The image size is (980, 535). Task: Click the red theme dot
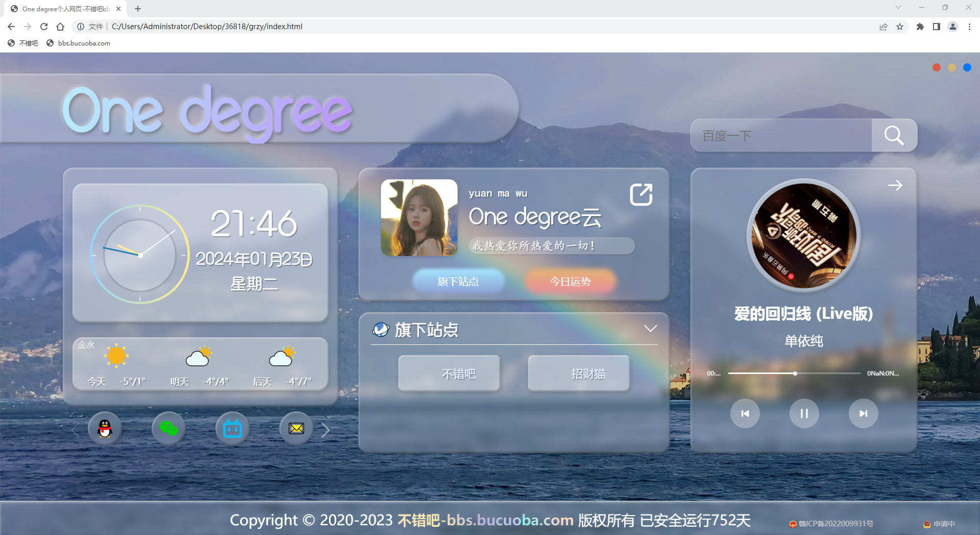click(x=937, y=67)
